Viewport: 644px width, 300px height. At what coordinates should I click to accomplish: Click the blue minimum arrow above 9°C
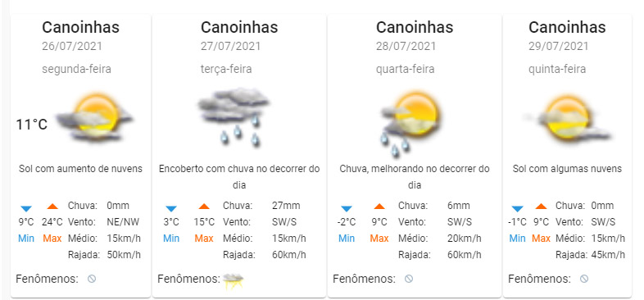coord(26,208)
